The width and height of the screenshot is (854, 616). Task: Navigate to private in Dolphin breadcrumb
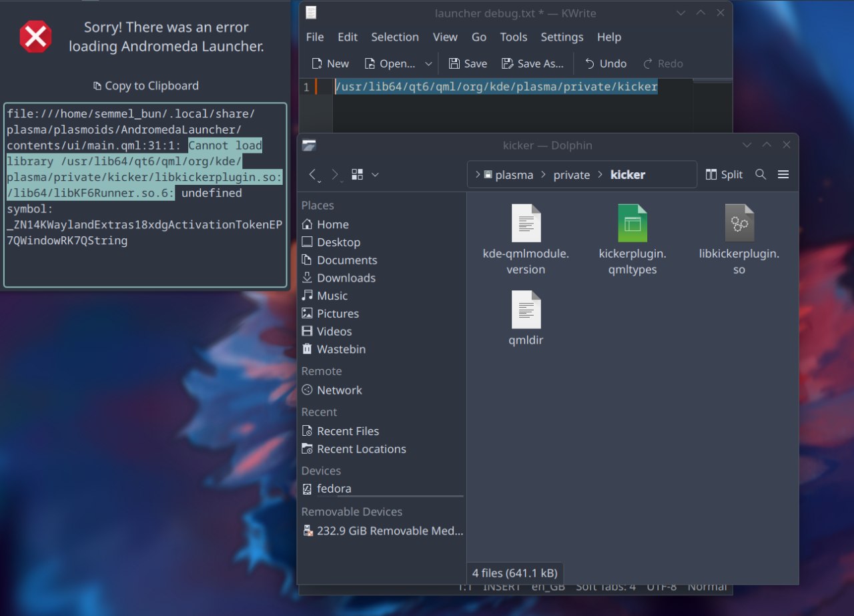point(572,175)
